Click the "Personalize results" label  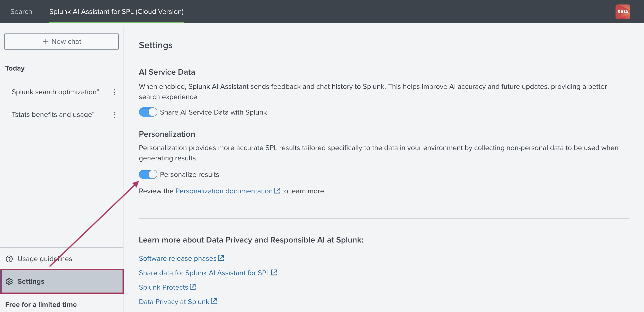(x=190, y=175)
